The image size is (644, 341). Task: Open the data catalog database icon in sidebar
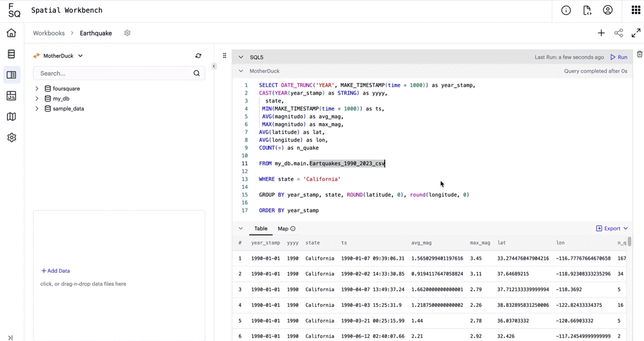pyautogui.click(x=12, y=54)
